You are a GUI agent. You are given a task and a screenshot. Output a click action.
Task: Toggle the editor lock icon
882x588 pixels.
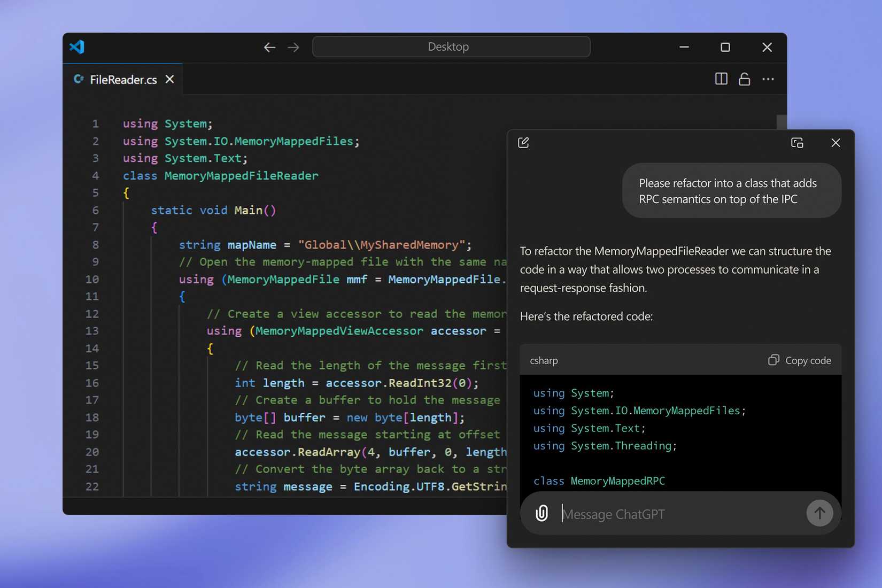click(x=744, y=79)
